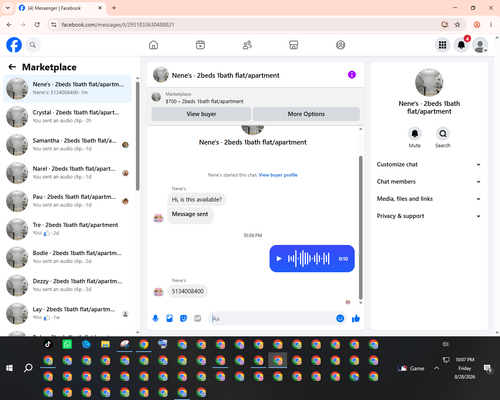Open Pau chat in list
The height and width of the screenshot is (400, 500).
[x=67, y=201]
